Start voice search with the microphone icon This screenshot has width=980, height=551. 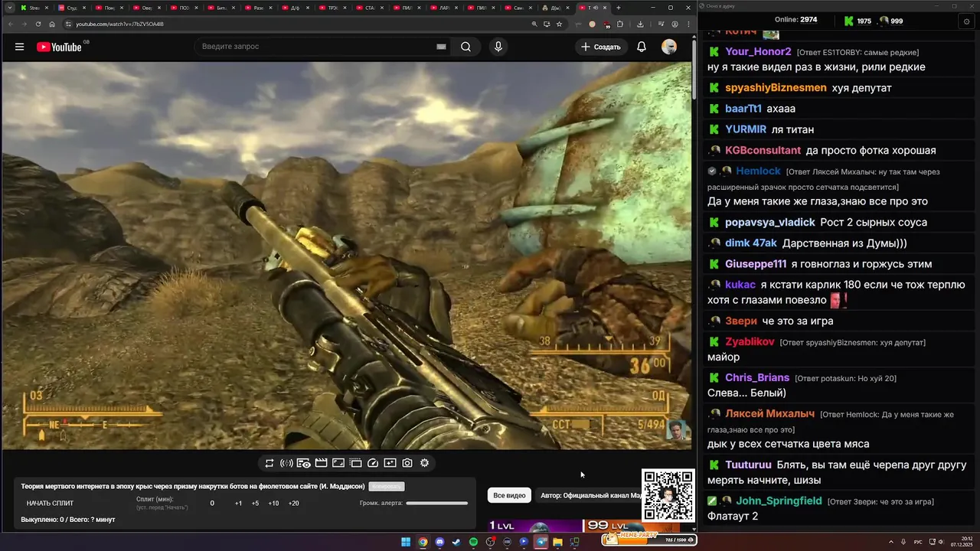click(x=498, y=47)
